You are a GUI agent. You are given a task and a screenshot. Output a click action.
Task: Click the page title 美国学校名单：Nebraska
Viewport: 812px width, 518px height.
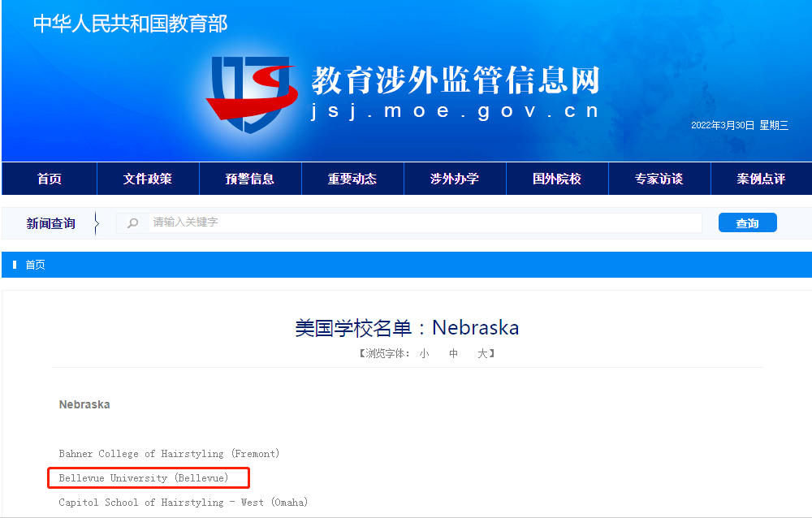coord(407,328)
